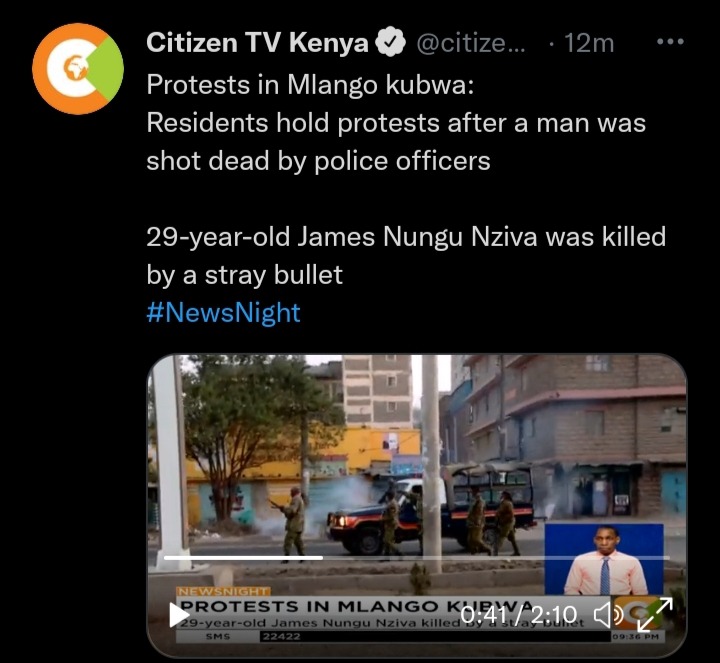Open the protest video thumbnail
The width and height of the screenshot is (720, 663).
point(417,505)
